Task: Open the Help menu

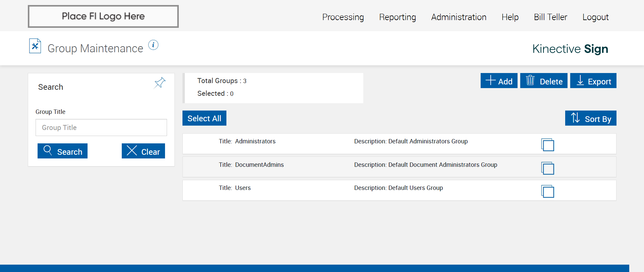Action: click(x=510, y=17)
